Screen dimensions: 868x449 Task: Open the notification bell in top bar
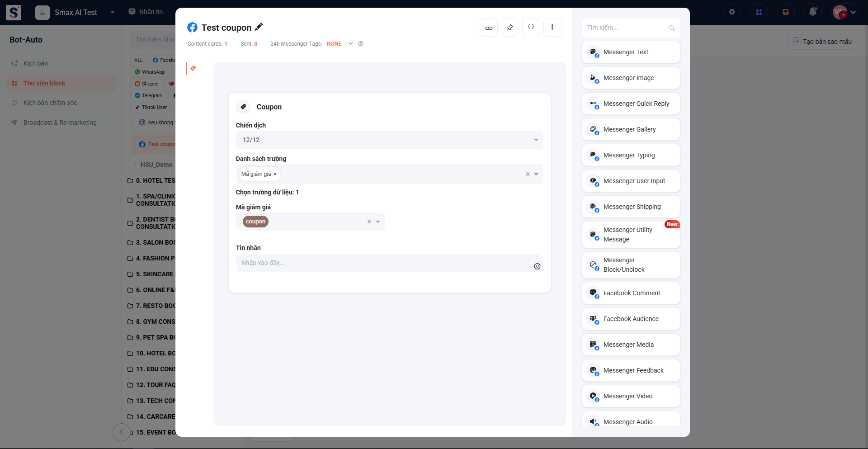coord(812,12)
